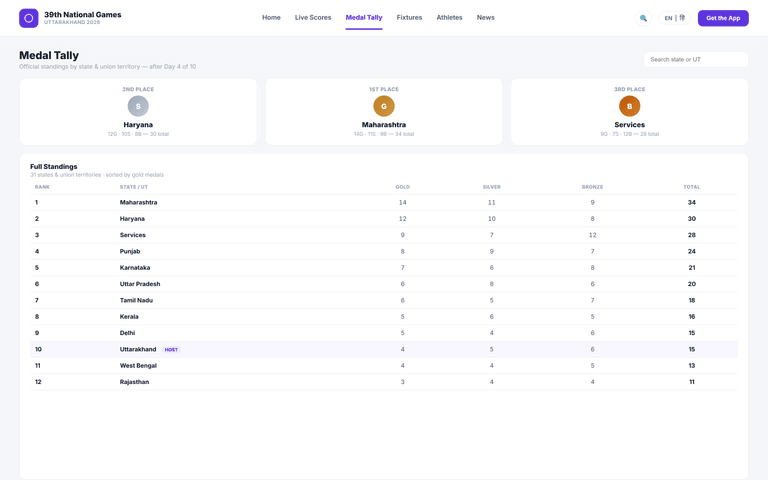Sort by the BRONZE column header
The height and width of the screenshot is (480, 768).
coord(592,187)
